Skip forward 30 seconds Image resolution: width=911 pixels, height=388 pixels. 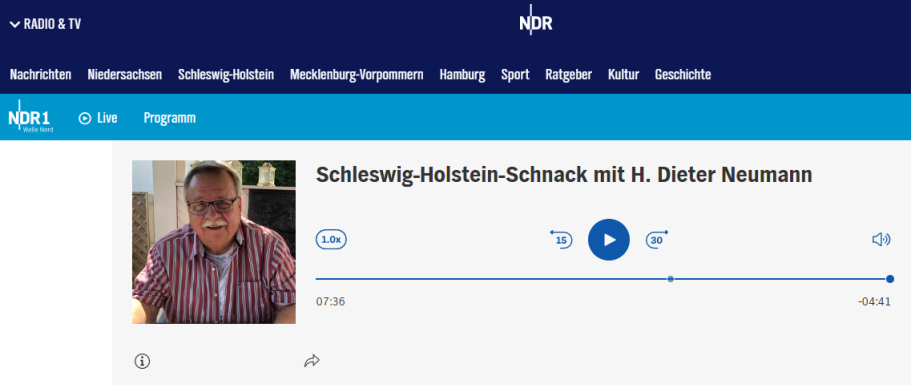pos(657,239)
